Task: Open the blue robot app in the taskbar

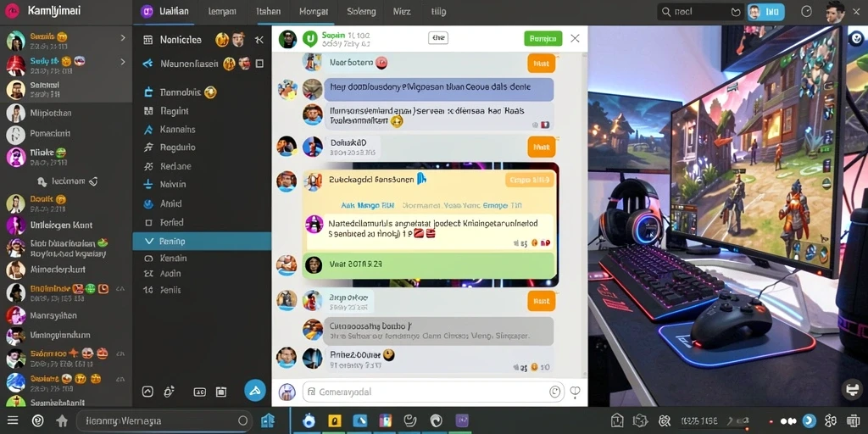Action: pos(309,420)
